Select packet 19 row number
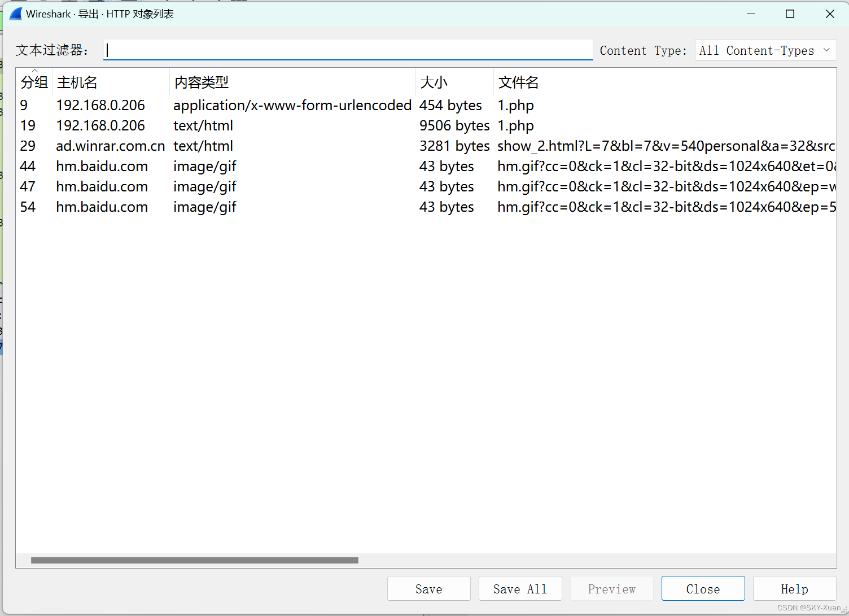The image size is (849, 616). [x=28, y=125]
